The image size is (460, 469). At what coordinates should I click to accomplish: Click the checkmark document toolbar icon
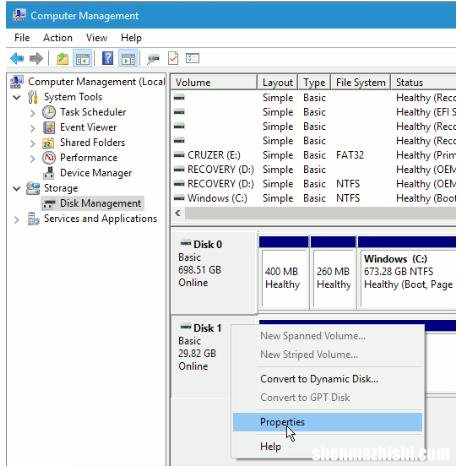pos(173,59)
